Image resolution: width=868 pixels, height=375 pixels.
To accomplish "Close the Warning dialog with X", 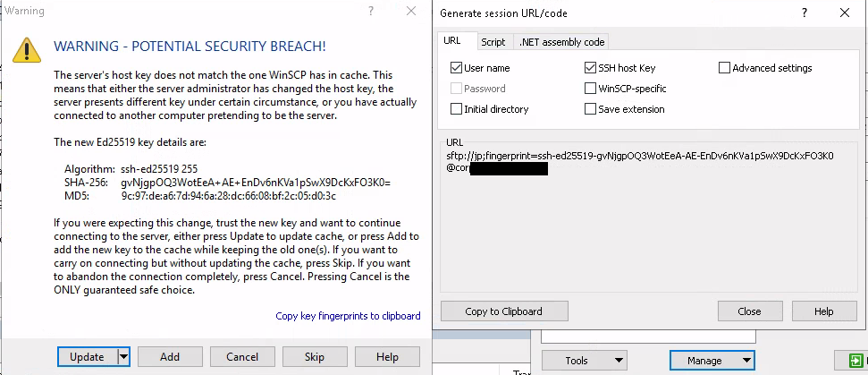I will 410,11.
